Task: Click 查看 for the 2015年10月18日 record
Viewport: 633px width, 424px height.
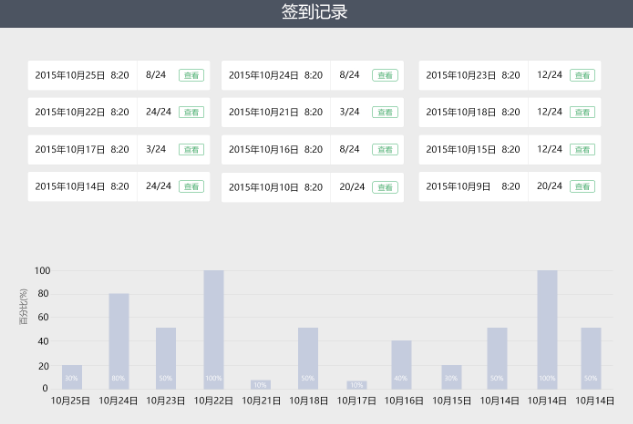Action: 581,112
